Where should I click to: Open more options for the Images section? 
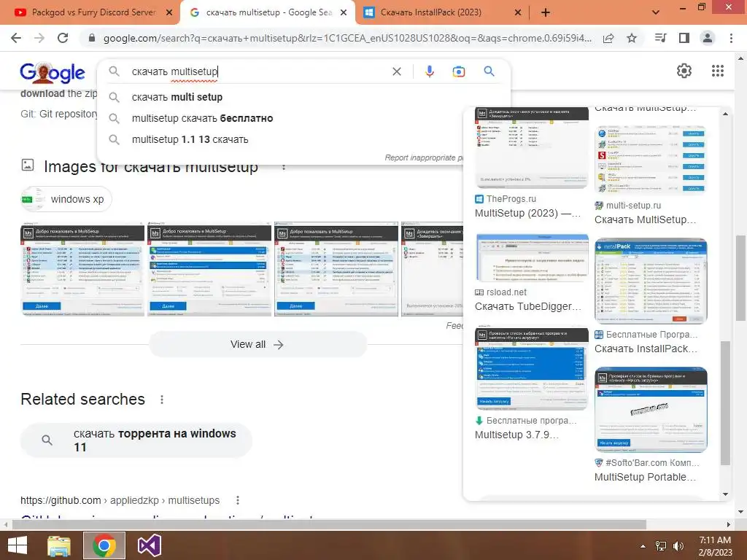284,167
